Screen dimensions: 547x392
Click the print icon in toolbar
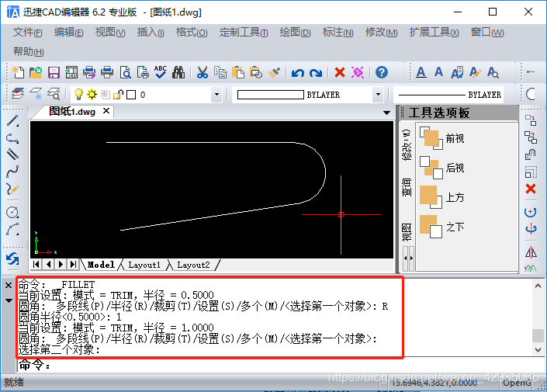pyautogui.click(x=107, y=72)
